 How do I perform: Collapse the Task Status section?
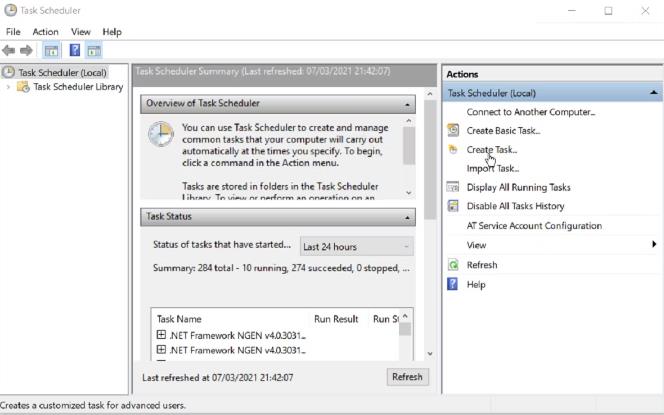407,217
